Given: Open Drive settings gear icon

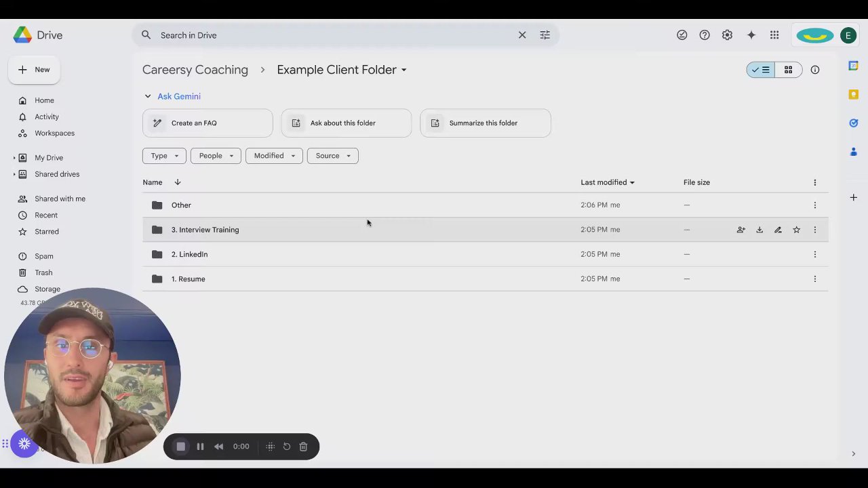Looking at the screenshot, I should point(727,35).
